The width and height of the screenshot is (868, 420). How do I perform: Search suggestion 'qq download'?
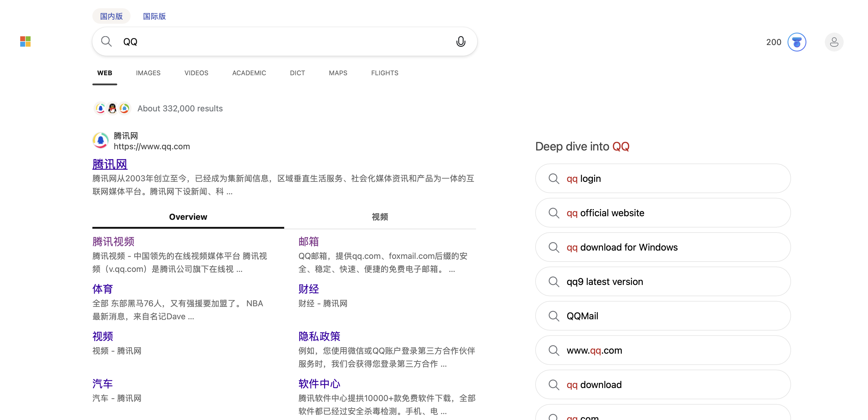tap(663, 385)
